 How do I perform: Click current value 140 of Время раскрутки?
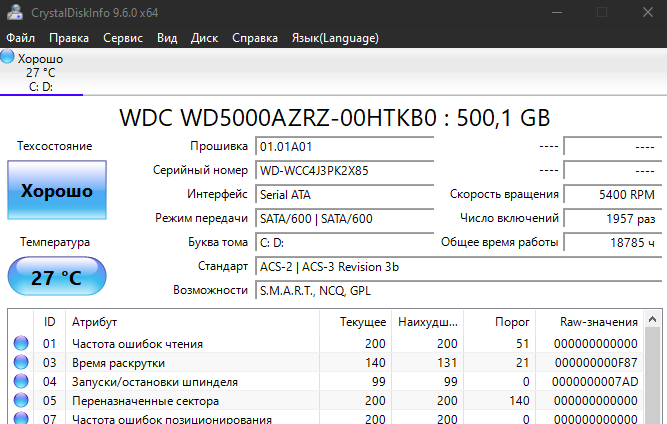point(375,362)
